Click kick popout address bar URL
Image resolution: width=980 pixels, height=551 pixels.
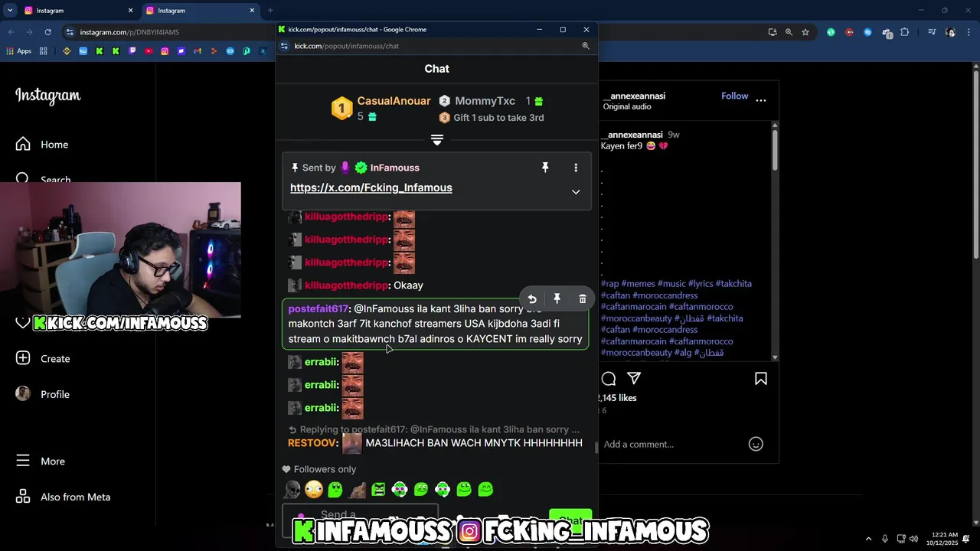click(347, 46)
